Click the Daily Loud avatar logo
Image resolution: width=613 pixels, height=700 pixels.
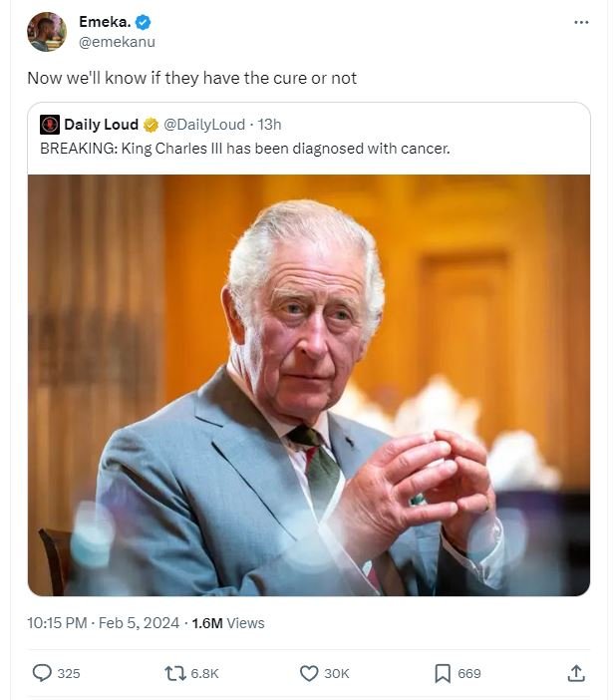point(50,125)
